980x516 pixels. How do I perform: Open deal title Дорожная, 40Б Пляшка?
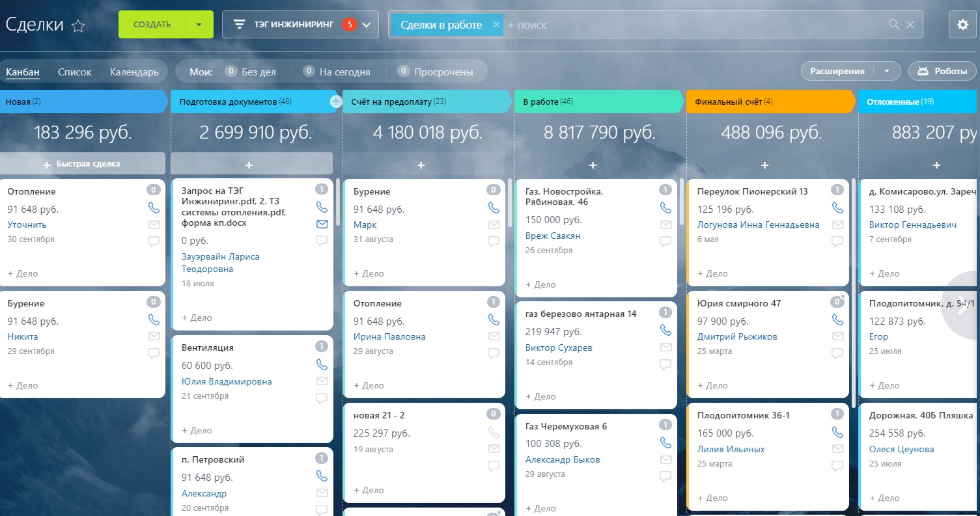[x=921, y=415]
